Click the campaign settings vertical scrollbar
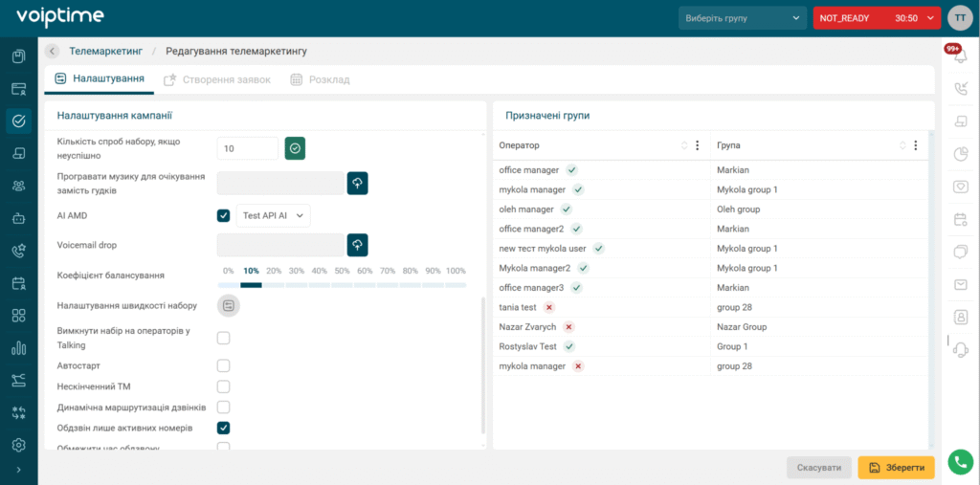This screenshot has width=980, height=485. (x=482, y=365)
